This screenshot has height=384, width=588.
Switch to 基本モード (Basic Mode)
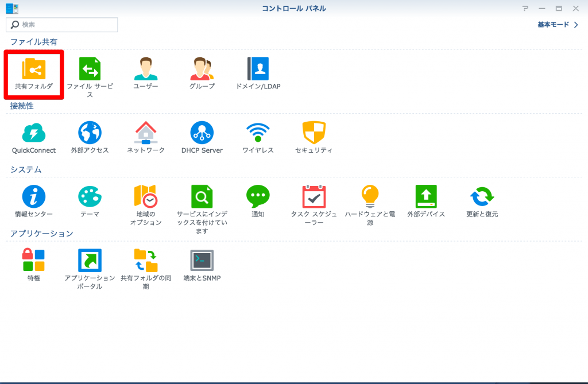[553, 25]
